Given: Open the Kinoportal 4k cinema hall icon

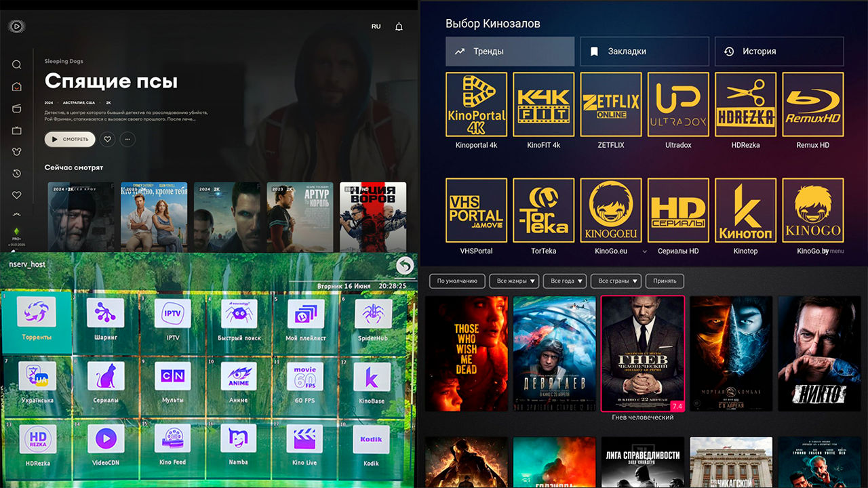Looking at the screenshot, I should click(x=476, y=103).
